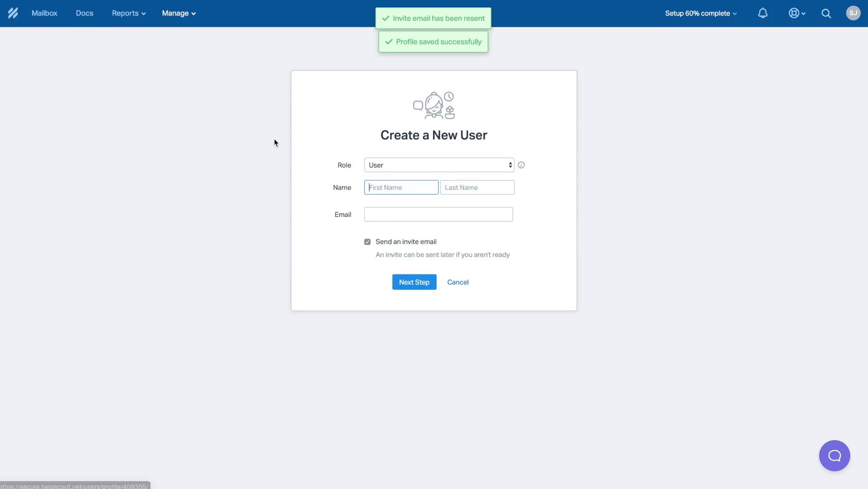
Task: Open the notifications bell icon
Action: point(763,13)
